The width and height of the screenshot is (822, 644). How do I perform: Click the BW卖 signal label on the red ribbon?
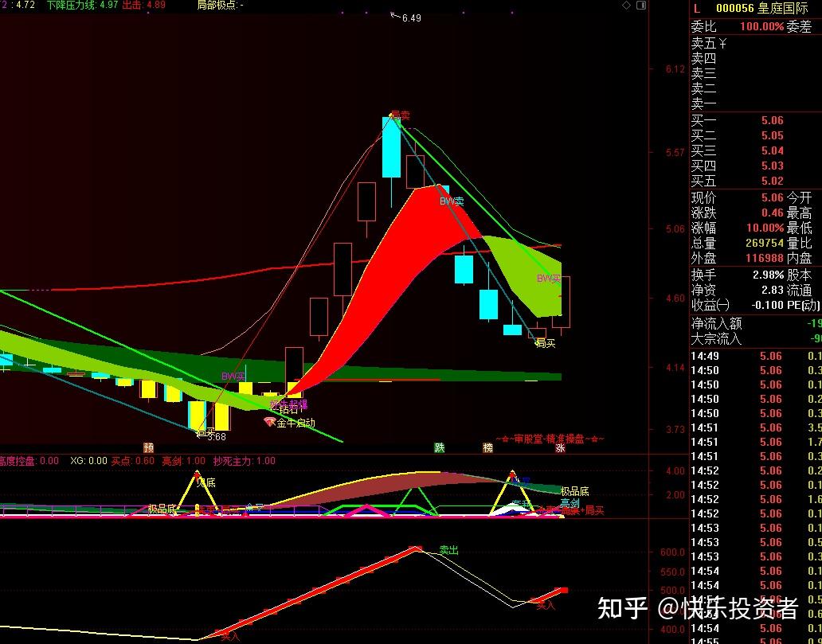click(451, 201)
